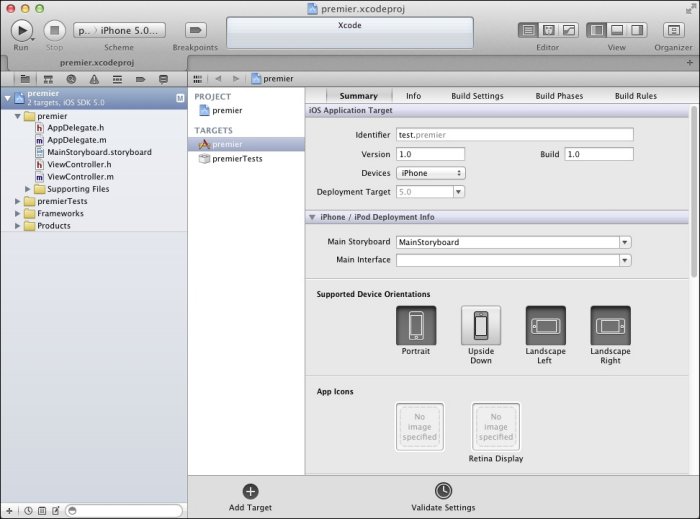Expand the Supporting Files folder
The width and height of the screenshot is (700, 519).
(28, 189)
